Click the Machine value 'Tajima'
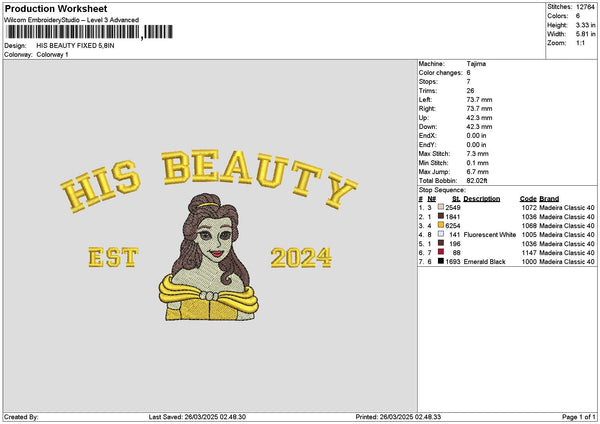Screen dimensions: 600x424 (476, 64)
